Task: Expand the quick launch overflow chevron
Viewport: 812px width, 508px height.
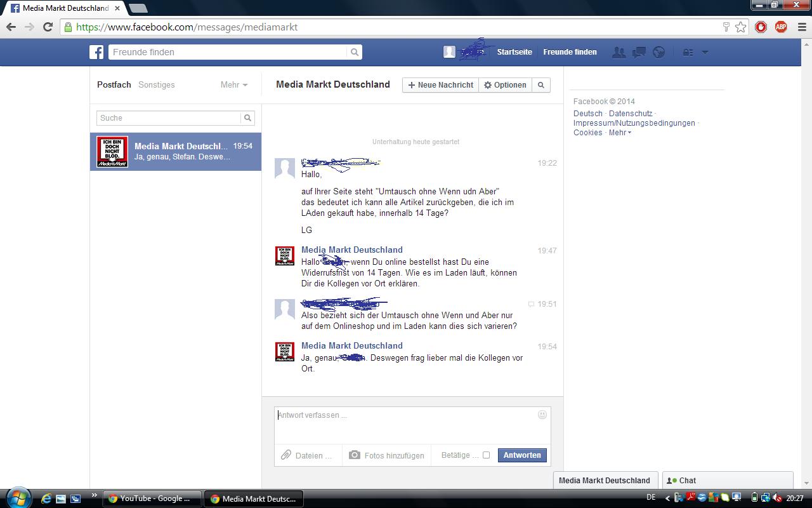Action: click(95, 495)
